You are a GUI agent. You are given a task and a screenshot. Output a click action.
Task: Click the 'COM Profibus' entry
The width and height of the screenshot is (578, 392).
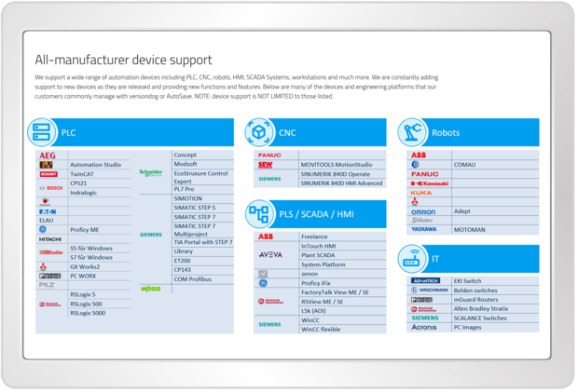[x=192, y=279]
